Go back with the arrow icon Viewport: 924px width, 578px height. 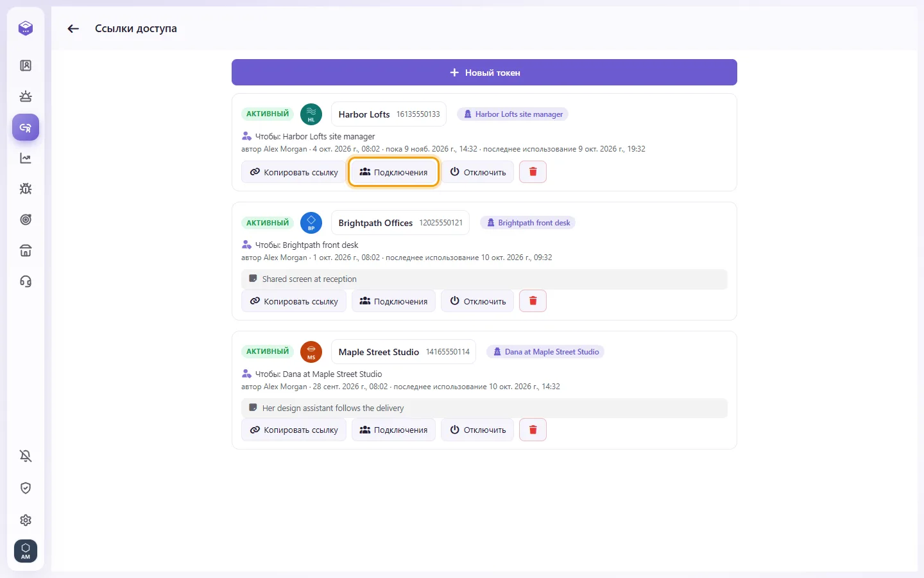[x=73, y=28]
